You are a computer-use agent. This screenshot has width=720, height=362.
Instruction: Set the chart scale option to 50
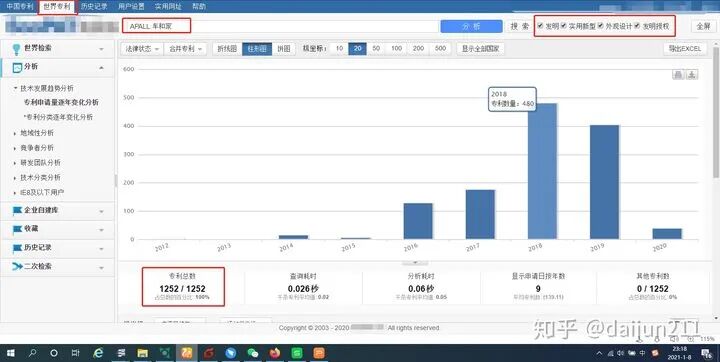click(x=376, y=48)
